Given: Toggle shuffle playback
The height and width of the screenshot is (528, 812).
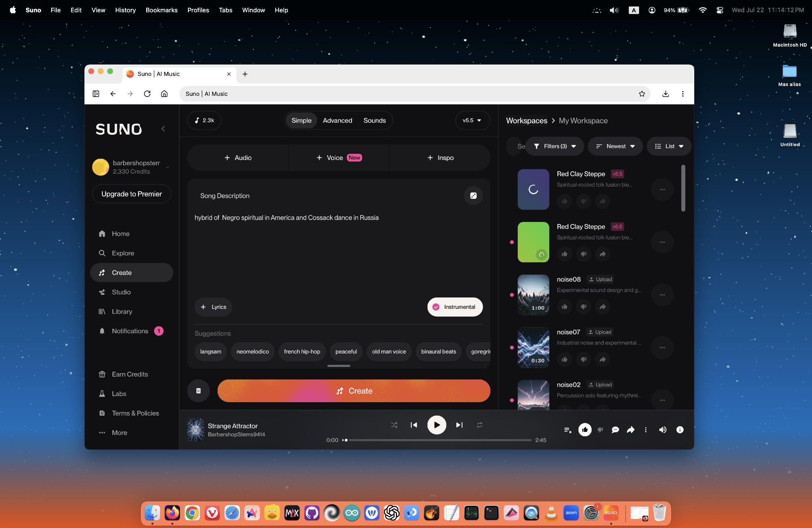Looking at the screenshot, I should [394, 425].
